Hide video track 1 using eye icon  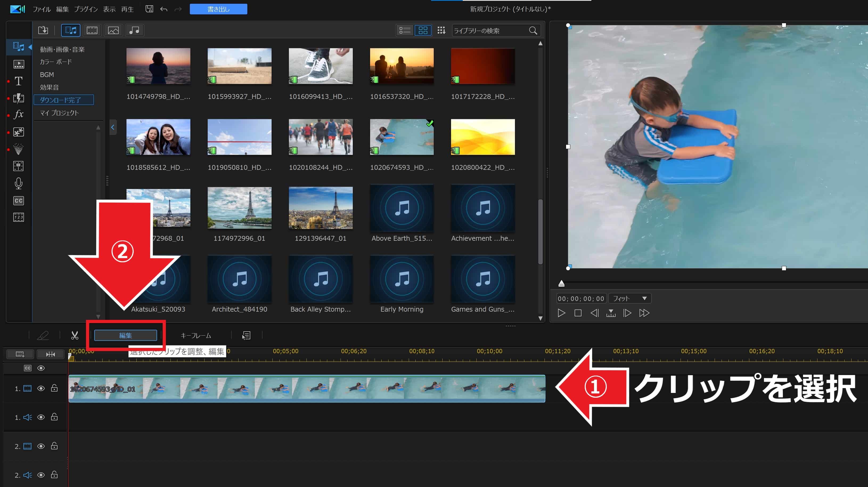point(41,389)
